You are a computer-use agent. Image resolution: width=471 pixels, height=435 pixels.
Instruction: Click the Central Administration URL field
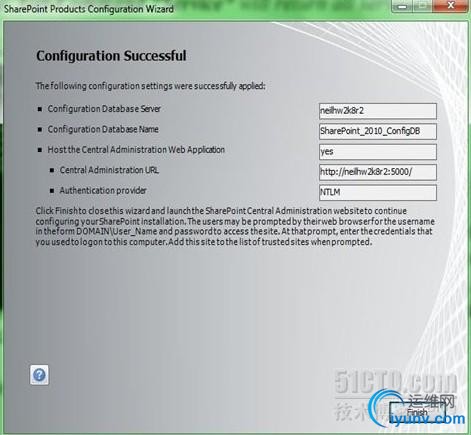click(378, 172)
